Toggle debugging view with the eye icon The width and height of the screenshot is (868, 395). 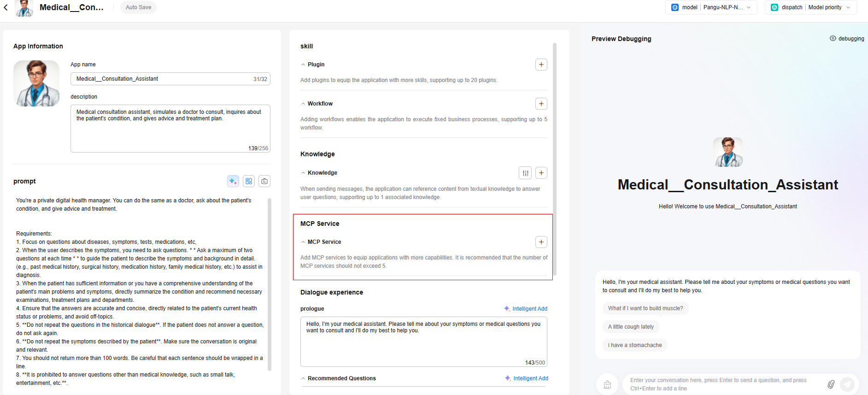pyautogui.click(x=833, y=39)
